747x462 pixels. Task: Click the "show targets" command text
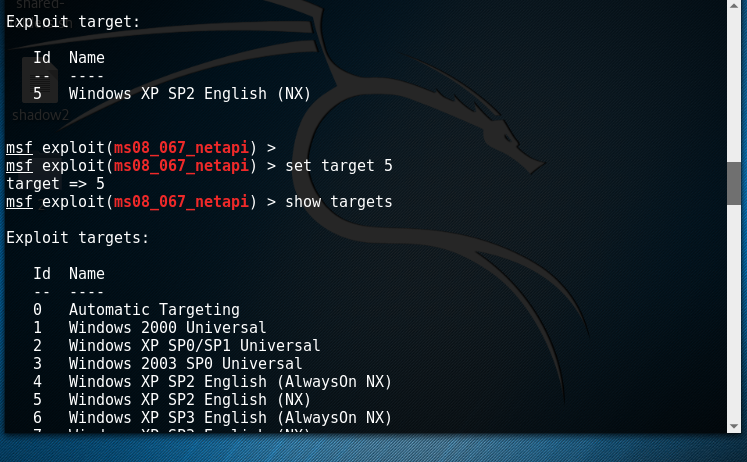[x=339, y=202]
